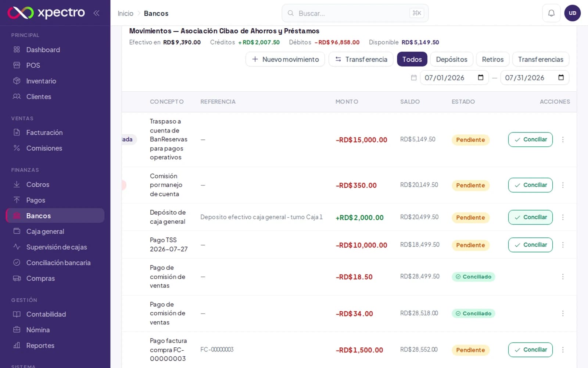
Task: Click the ESTADO column header
Action: click(x=463, y=102)
